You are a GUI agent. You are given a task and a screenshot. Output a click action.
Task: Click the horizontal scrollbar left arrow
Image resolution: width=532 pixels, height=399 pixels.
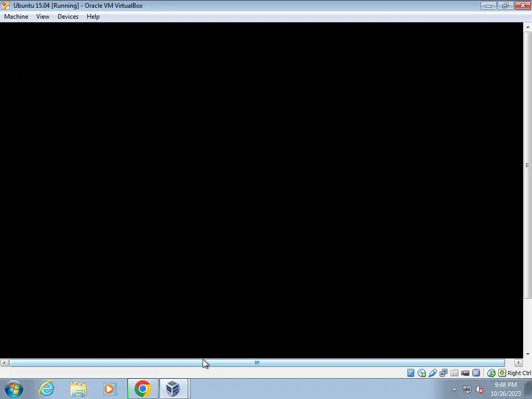pos(4,363)
